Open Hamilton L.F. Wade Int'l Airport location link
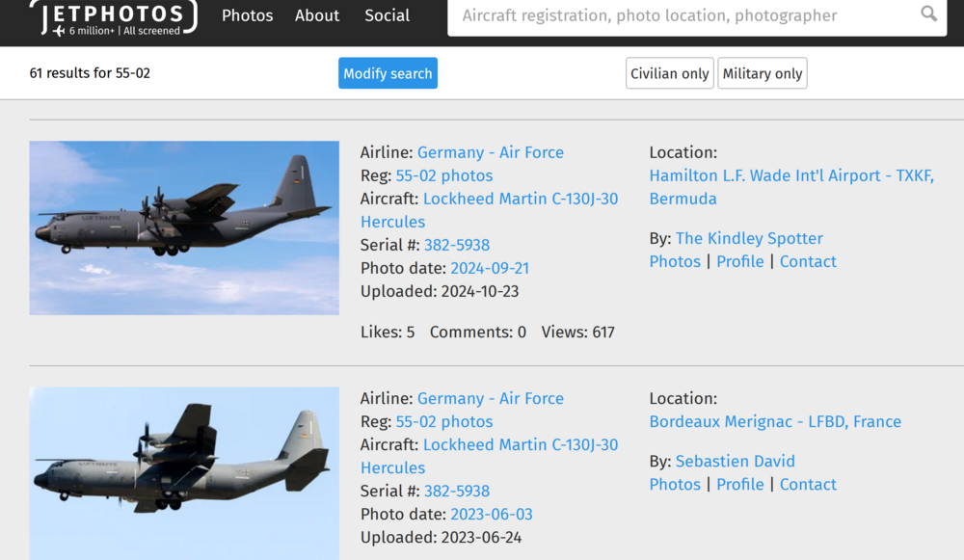 click(790, 175)
